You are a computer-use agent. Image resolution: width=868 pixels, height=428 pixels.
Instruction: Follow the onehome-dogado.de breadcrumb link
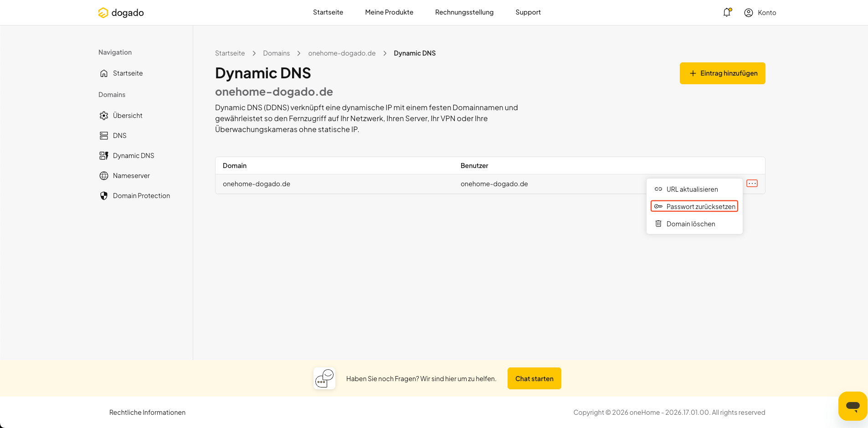(x=342, y=53)
